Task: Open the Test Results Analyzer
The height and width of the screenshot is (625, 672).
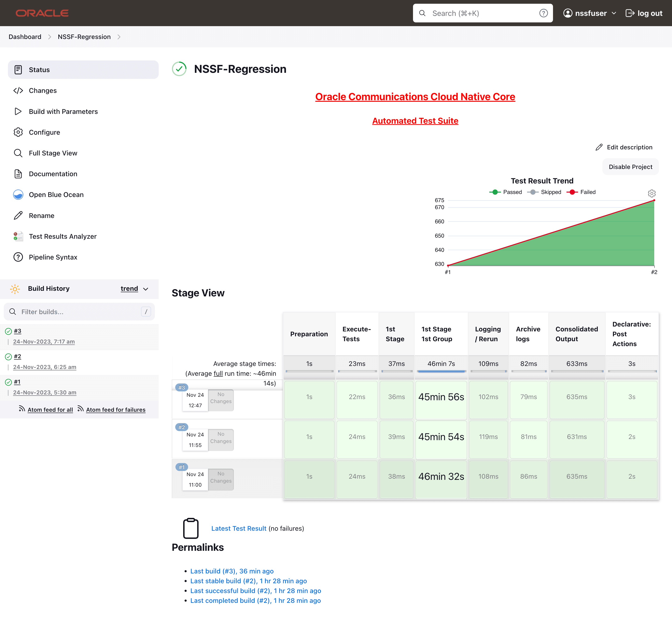Action: 63,236
